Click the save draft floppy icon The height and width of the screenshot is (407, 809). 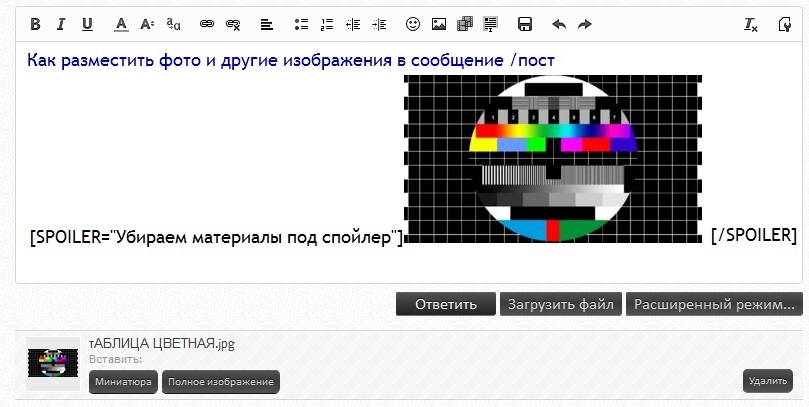click(x=525, y=24)
